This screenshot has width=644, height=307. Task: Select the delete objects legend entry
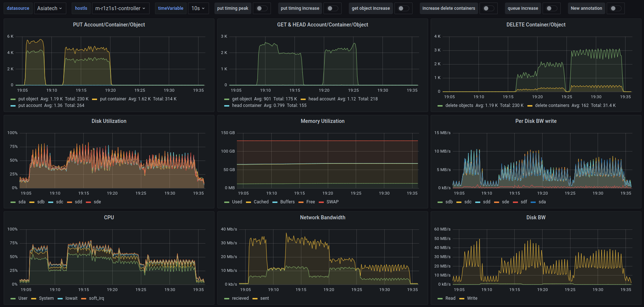(x=459, y=105)
